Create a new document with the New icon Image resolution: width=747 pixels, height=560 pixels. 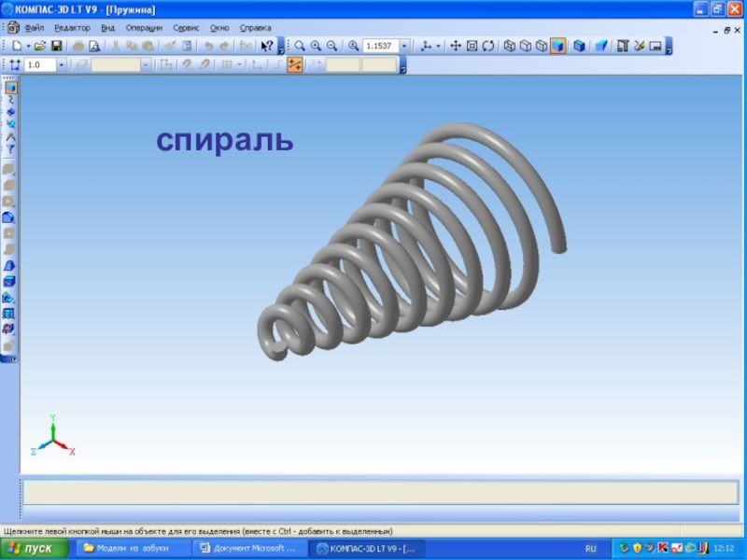[17, 46]
